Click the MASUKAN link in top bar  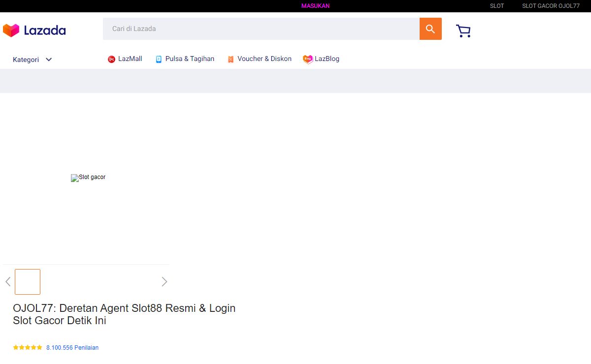coord(315,6)
